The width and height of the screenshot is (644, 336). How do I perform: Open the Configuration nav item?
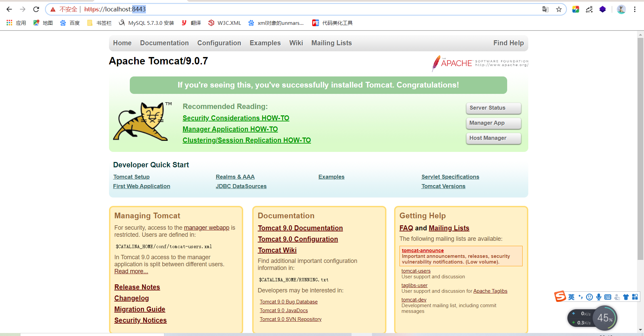pos(219,43)
